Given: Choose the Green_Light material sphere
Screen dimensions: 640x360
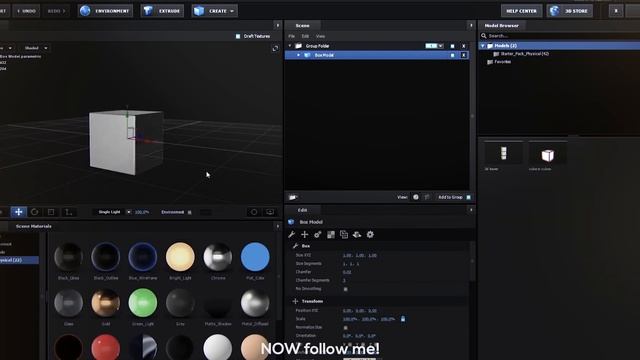Looking at the screenshot, I should coord(142,303).
